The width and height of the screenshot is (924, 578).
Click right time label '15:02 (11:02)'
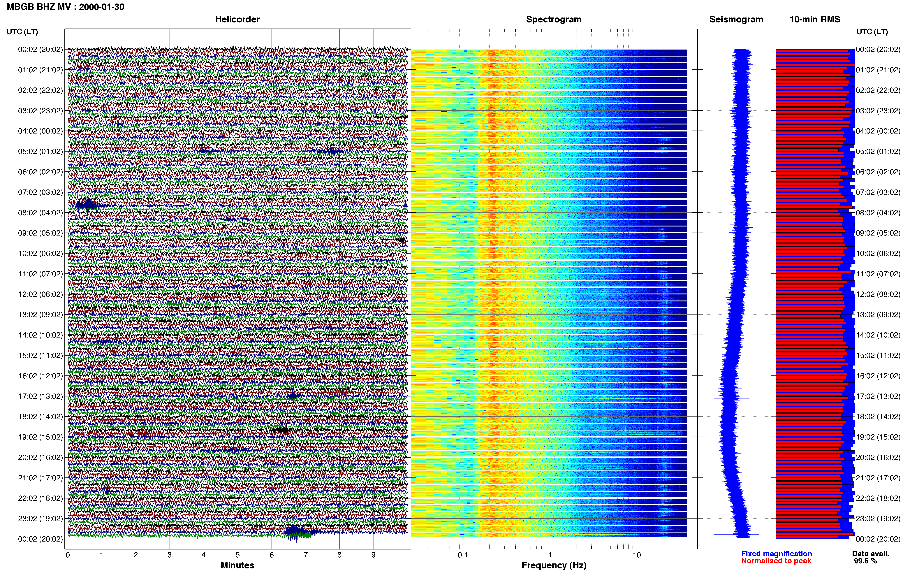tap(878, 356)
